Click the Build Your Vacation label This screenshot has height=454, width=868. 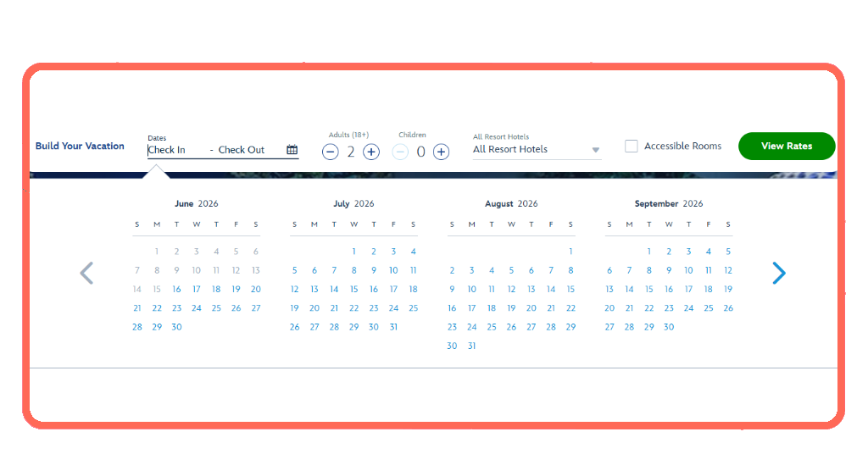click(x=80, y=146)
